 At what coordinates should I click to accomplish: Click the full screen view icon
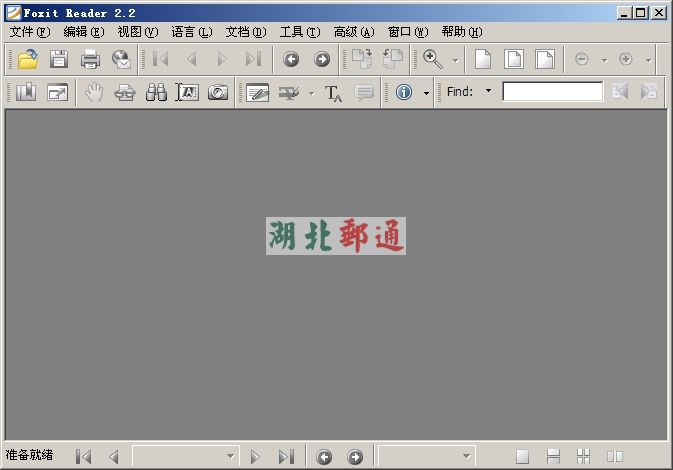pyautogui.click(x=58, y=92)
